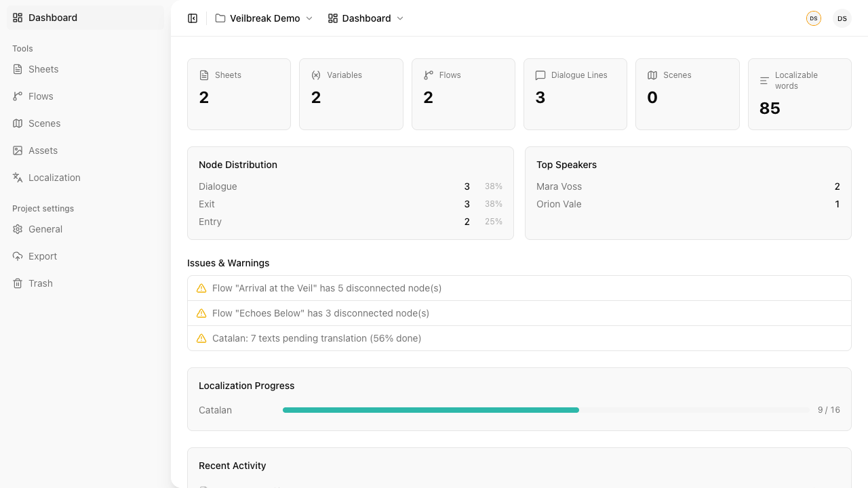Screen dimensions: 868x488
Task: Click the Assets image icon in sidebar
Action: tap(18, 150)
